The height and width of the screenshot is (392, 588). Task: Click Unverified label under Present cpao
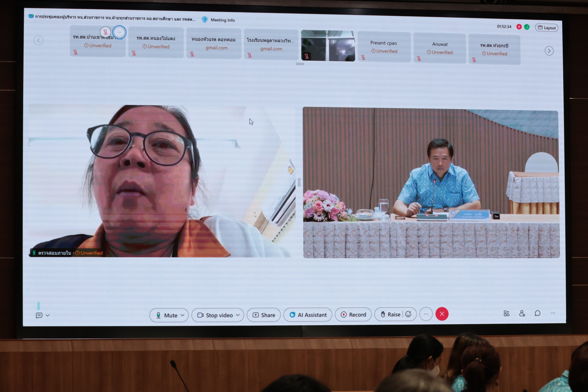click(384, 51)
